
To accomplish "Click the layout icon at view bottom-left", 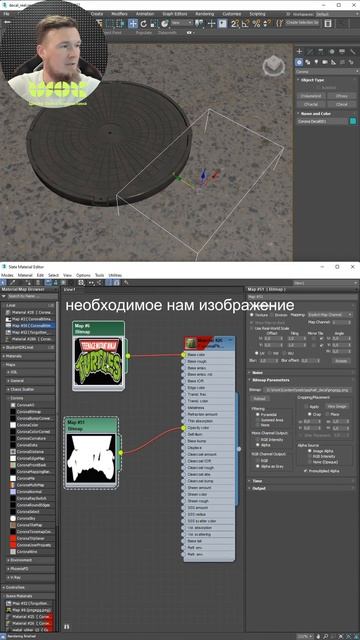I will (67, 626).
